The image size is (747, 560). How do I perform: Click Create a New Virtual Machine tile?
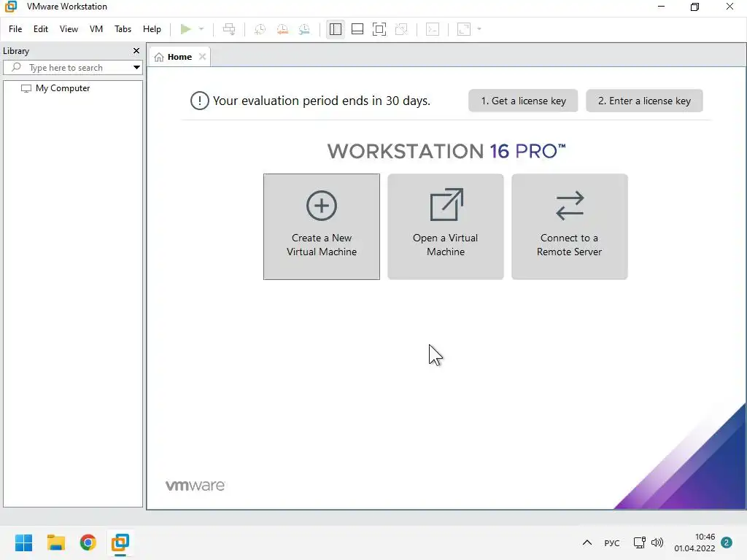tap(322, 227)
